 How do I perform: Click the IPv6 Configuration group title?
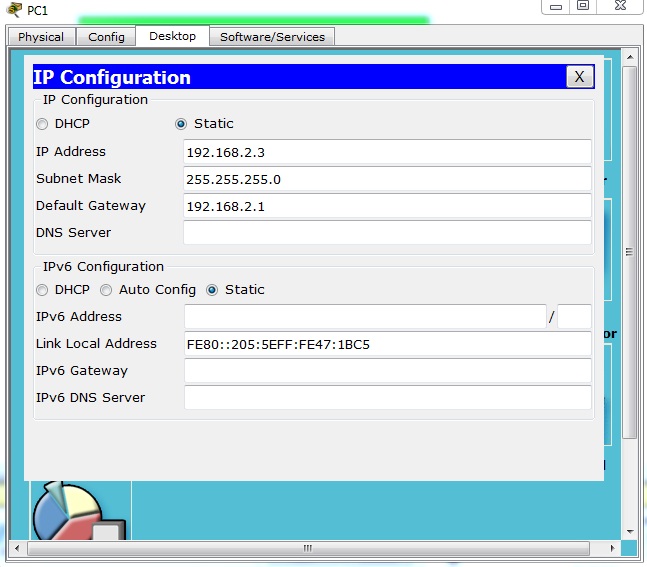103,267
